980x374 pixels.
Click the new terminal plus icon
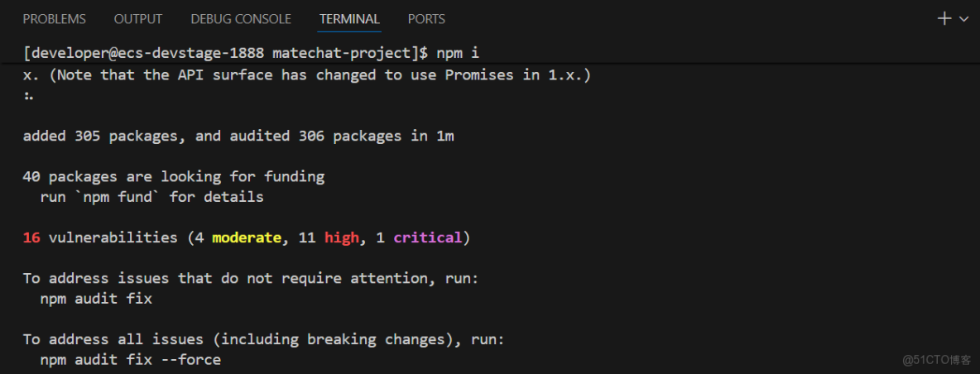point(944,18)
